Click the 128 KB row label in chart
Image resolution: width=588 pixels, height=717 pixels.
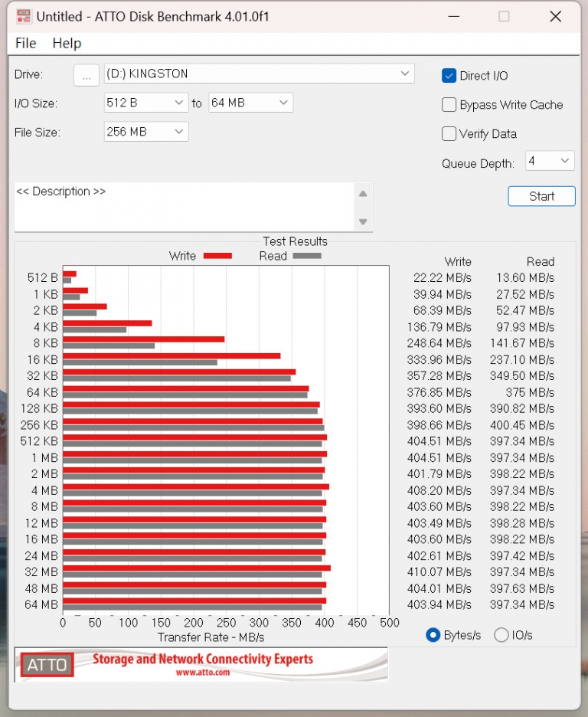(39, 409)
